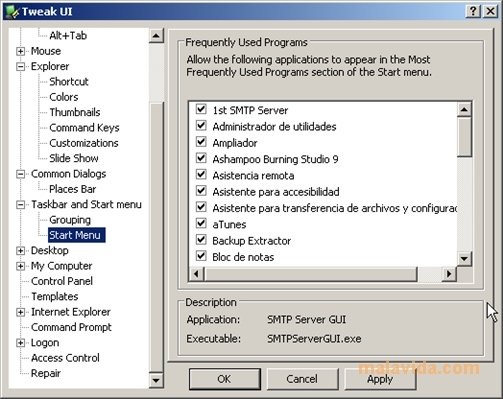The height and width of the screenshot is (399, 503).
Task: Open the Grouping settings page
Action: click(70, 220)
